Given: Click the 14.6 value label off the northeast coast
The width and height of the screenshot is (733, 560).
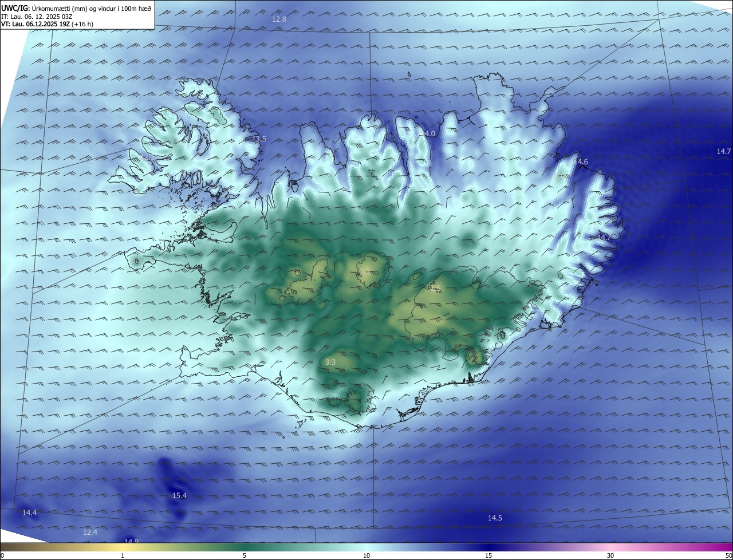Looking at the screenshot, I should click(581, 162).
